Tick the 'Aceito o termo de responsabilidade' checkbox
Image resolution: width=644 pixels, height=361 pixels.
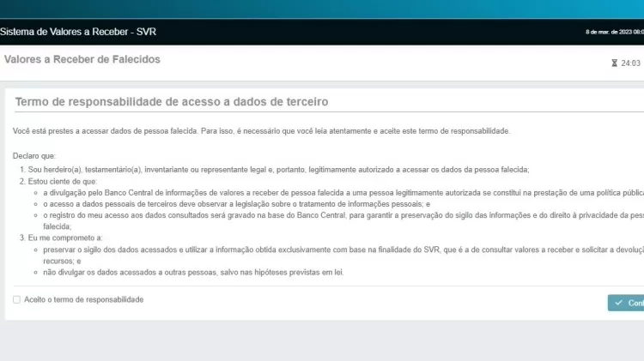(x=16, y=300)
